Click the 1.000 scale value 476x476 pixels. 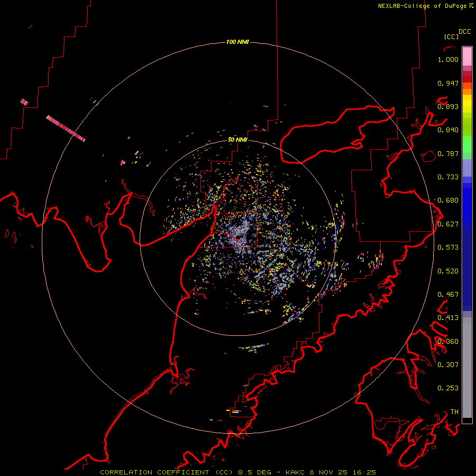(x=448, y=59)
